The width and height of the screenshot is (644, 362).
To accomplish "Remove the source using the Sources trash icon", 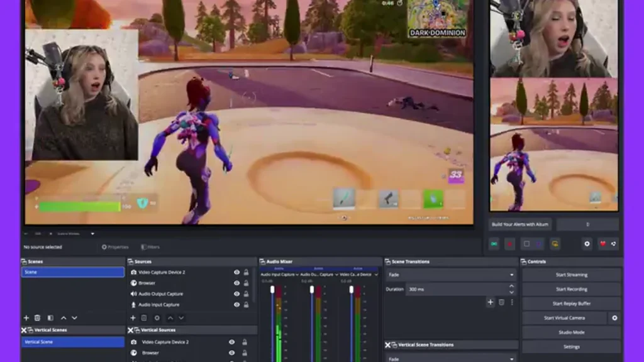I will click(144, 318).
